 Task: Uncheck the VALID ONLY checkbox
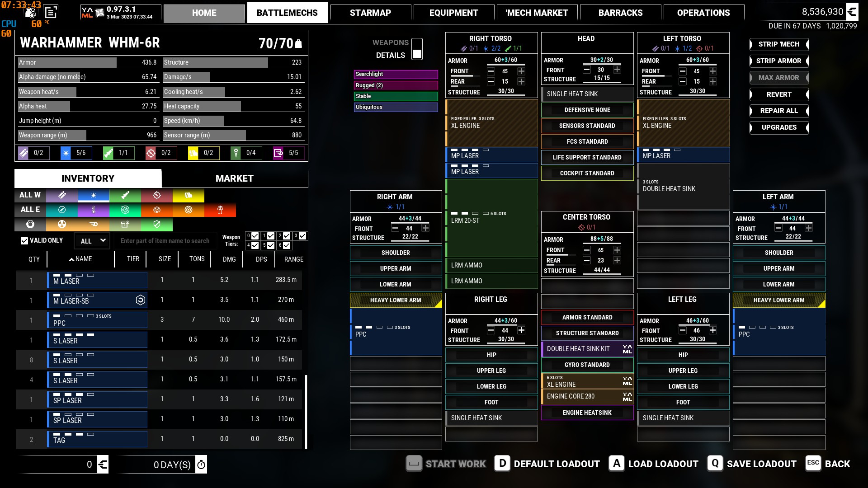point(24,241)
